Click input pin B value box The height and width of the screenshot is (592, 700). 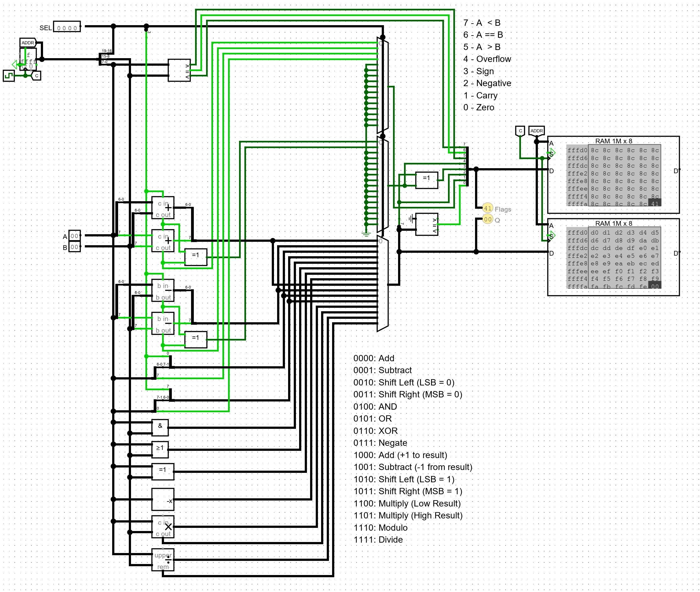(74, 247)
